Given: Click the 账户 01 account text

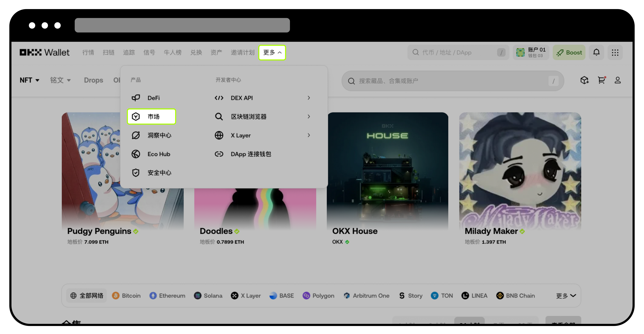Looking at the screenshot, I should (x=537, y=50).
